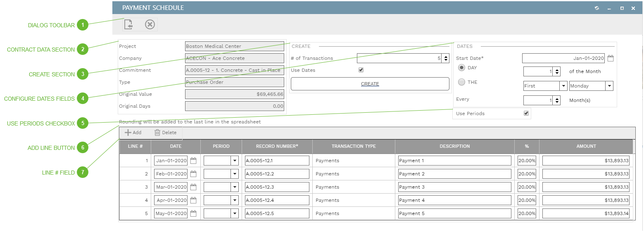
Task: Click the PAYMENT SCHEDULE title text
Action: (x=153, y=8)
